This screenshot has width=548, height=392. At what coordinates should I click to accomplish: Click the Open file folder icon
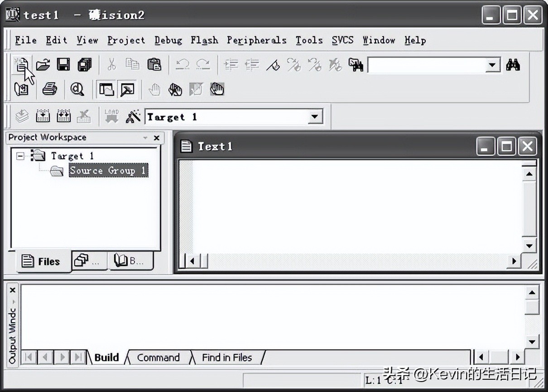pyautogui.click(x=43, y=65)
